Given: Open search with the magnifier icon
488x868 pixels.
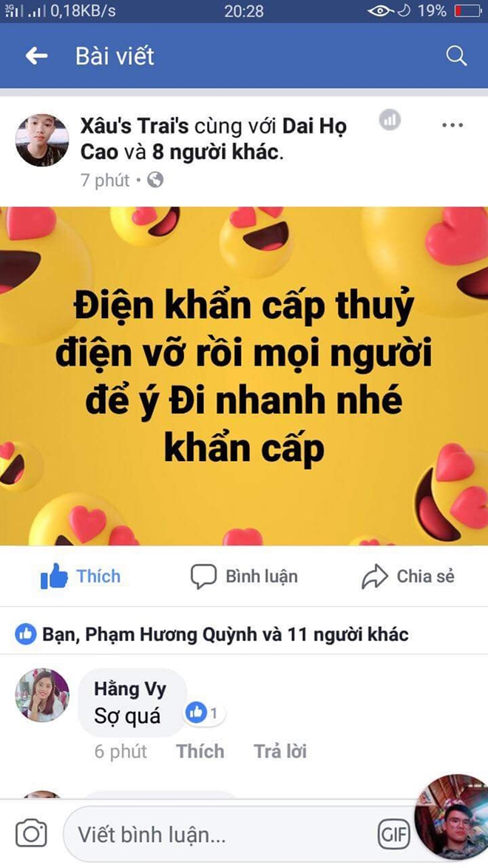Looking at the screenshot, I should coord(456,56).
